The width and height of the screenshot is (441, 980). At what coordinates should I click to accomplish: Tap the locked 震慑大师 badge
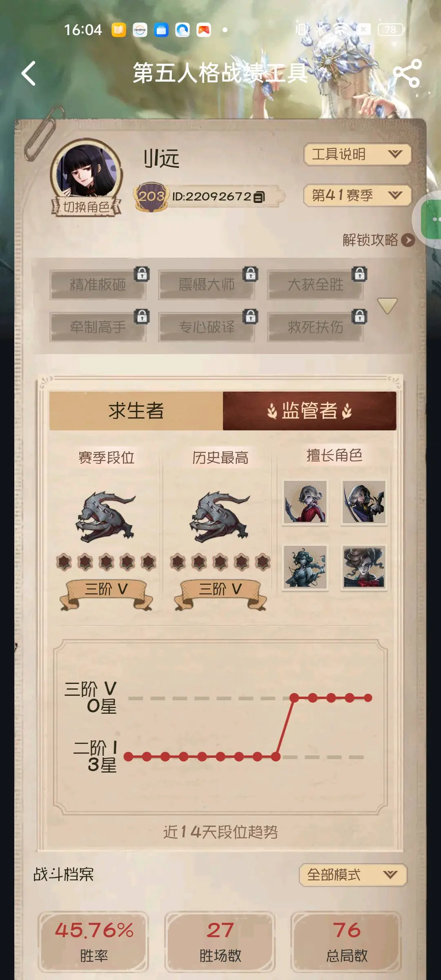[x=207, y=285]
